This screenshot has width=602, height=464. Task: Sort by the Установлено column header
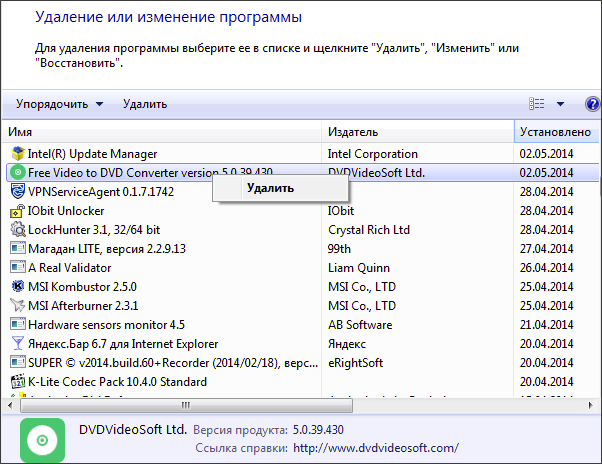[x=556, y=132]
